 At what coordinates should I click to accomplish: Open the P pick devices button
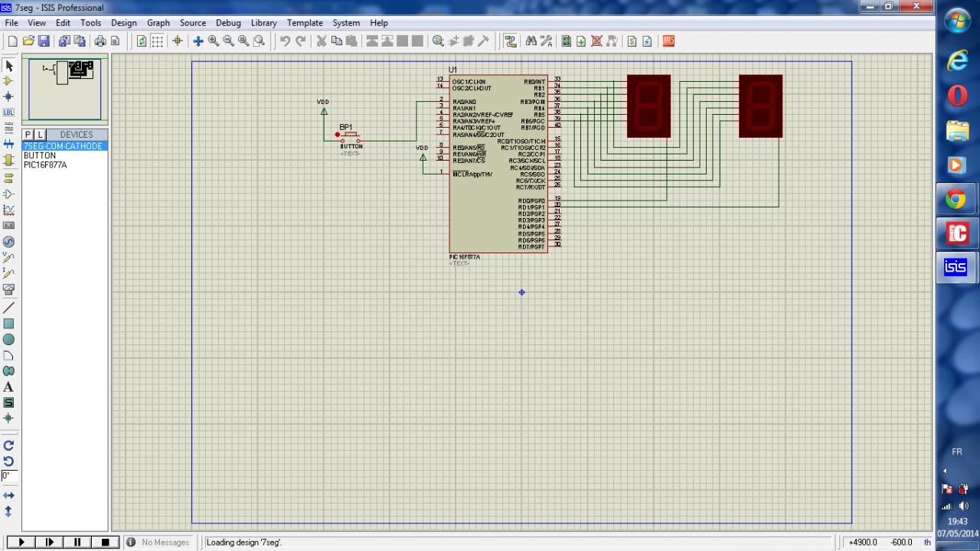(x=28, y=135)
